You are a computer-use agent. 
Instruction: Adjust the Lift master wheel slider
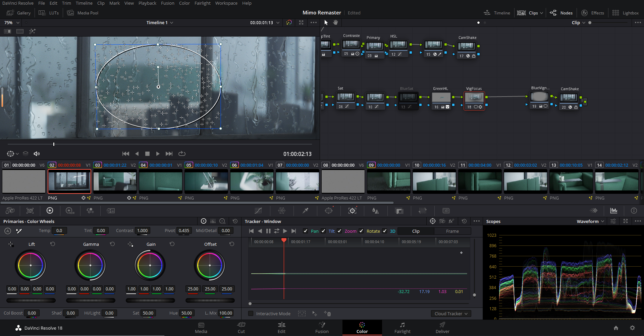click(x=31, y=300)
